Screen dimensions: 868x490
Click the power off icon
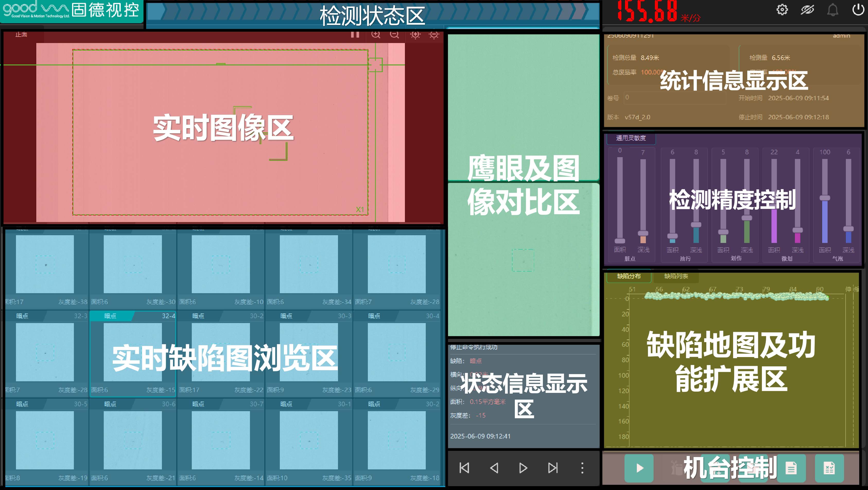(858, 10)
